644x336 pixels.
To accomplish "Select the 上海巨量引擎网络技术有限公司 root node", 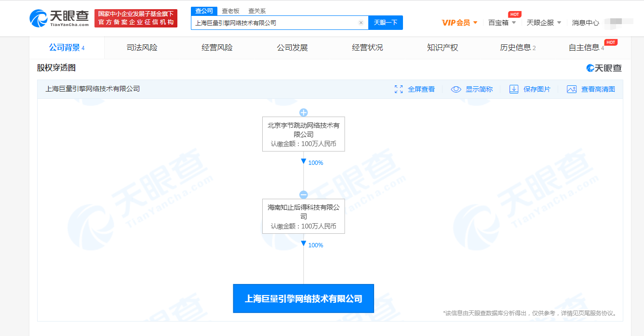I will click(x=304, y=299).
